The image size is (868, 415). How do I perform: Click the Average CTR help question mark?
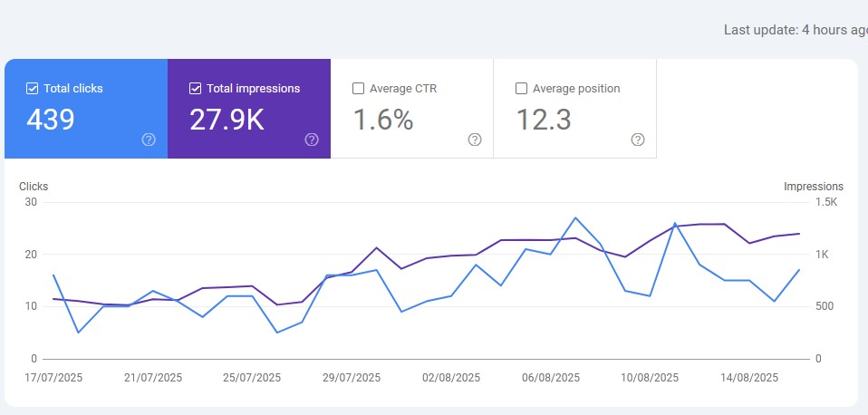(x=475, y=140)
